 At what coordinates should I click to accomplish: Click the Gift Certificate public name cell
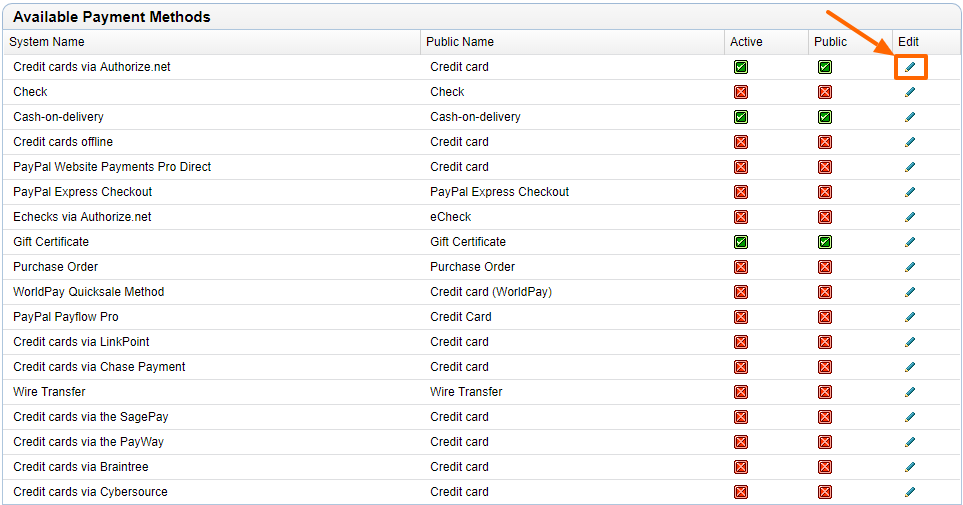click(x=468, y=242)
